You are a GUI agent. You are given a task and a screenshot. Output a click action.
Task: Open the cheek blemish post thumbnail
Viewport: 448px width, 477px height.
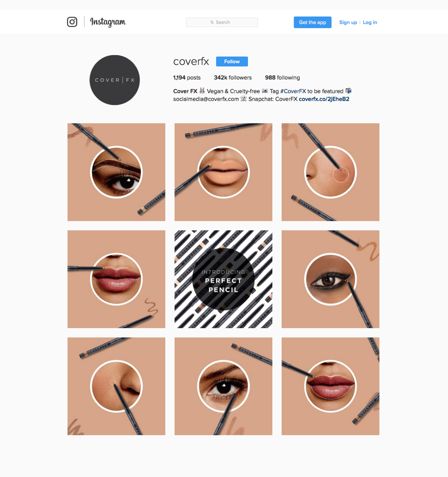tap(330, 172)
